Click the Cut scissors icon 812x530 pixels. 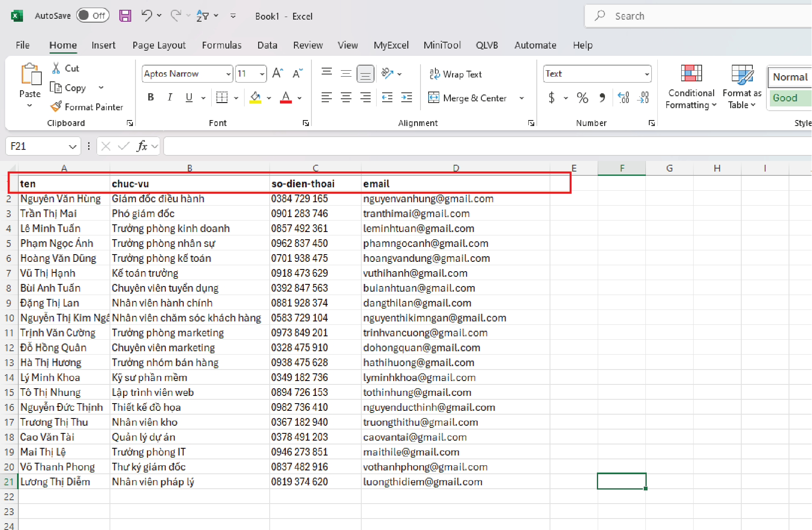[56, 68]
